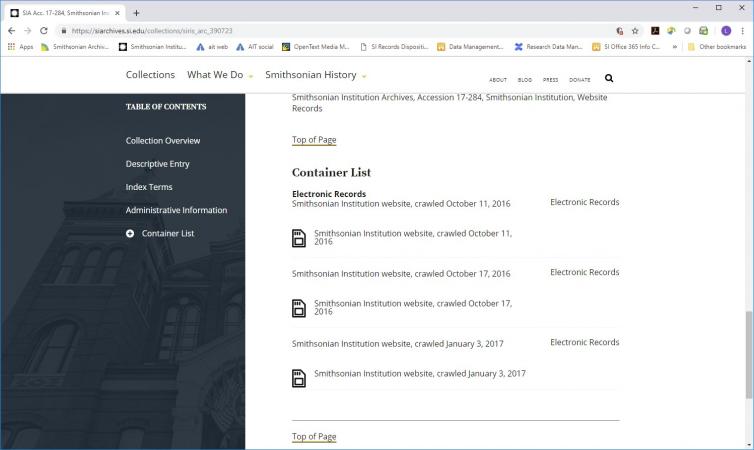Open electronic record icon for January 3, 2017 crawl
The height and width of the screenshot is (450, 754).
point(299,378)
